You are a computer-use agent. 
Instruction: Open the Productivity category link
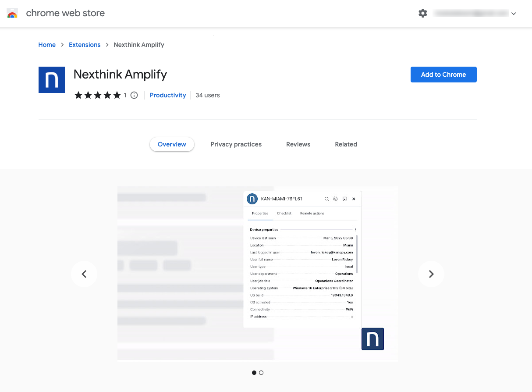coord(168,95)
